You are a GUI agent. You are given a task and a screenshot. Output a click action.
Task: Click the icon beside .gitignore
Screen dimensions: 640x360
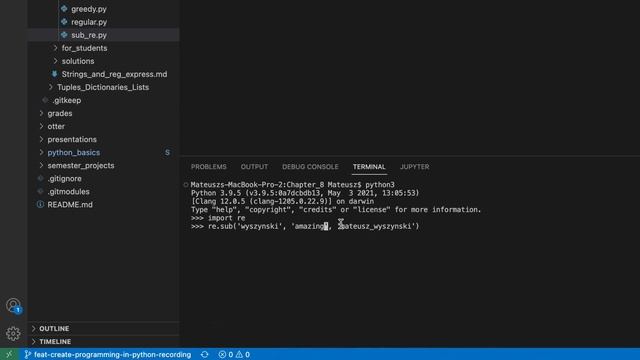(40, 178)
